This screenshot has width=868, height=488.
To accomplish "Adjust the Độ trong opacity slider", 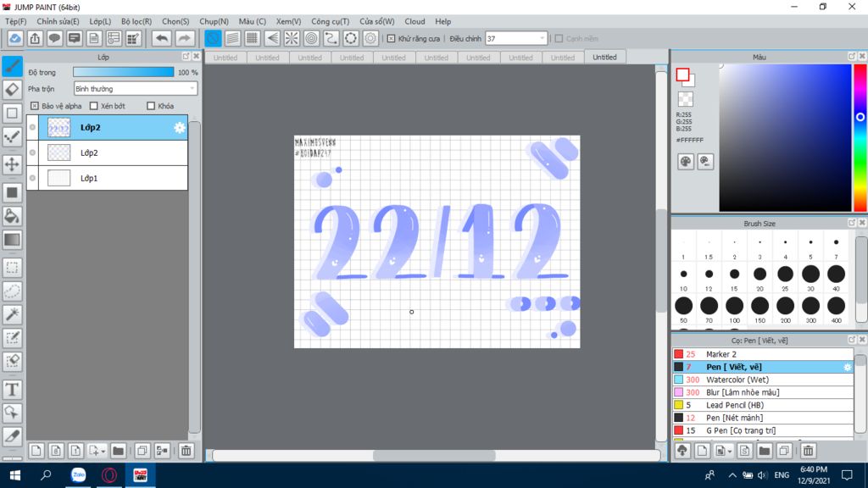I will pos(124,72).
